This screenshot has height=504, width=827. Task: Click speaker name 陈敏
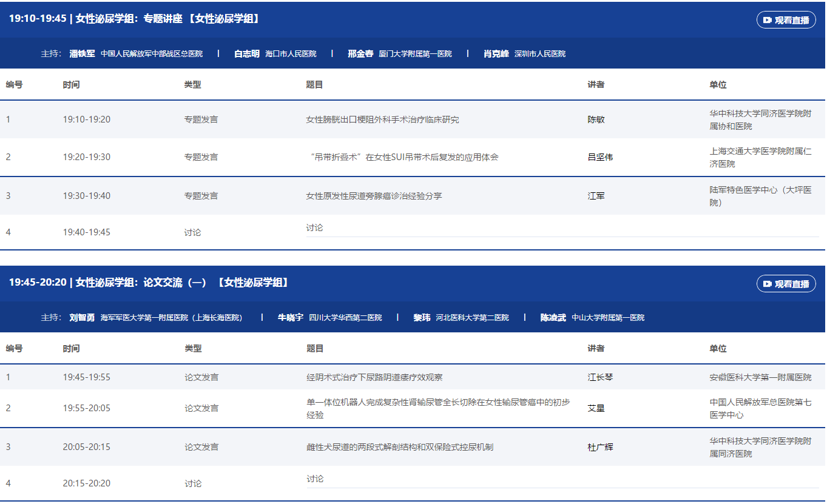point(596,120)
